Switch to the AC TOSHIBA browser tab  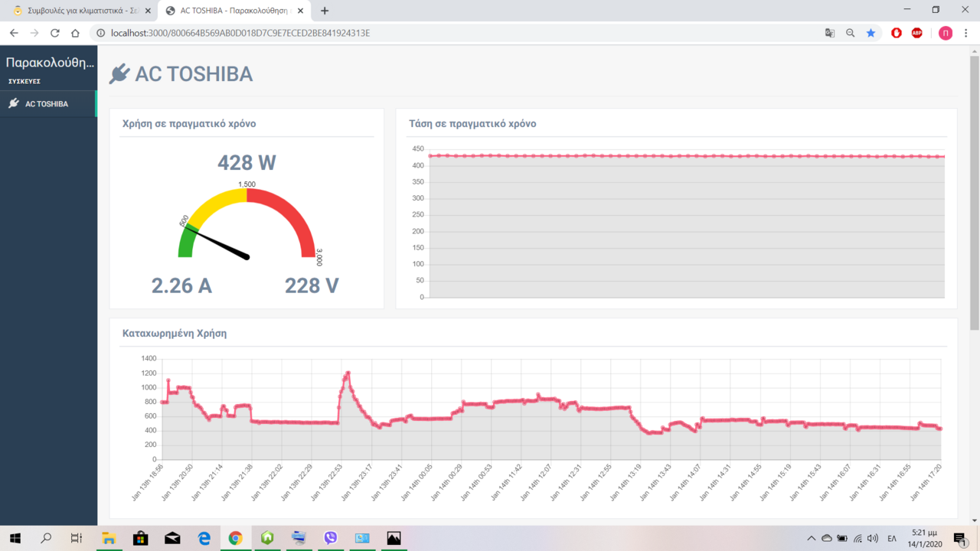point(234,11)
